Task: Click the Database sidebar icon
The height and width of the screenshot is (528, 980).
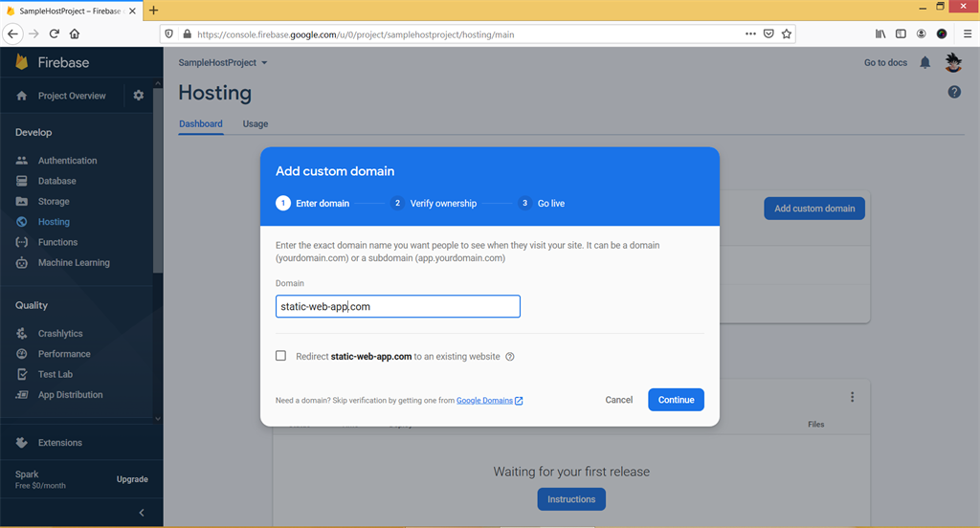Action: click(x=22, y=181)
